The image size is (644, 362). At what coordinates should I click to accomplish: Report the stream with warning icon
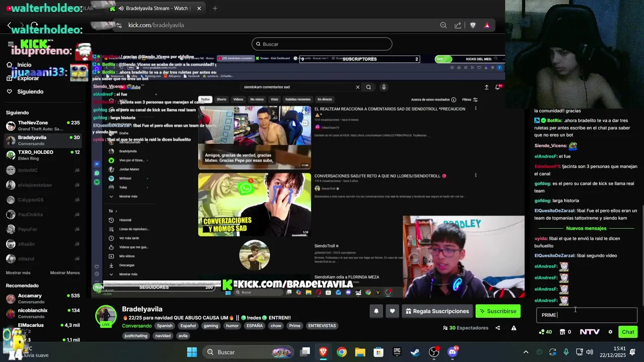pyautogui.click(x=514, y=328)
